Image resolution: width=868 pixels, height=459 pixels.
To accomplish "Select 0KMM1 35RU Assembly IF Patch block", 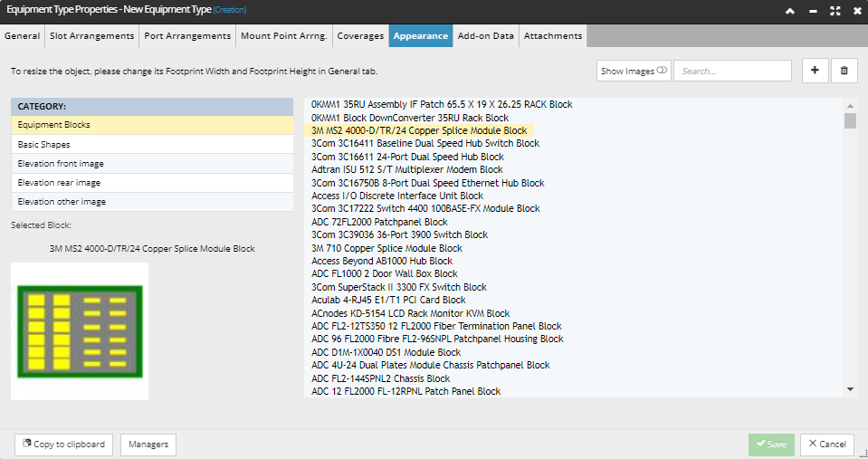I will click(x=442, y=104).
